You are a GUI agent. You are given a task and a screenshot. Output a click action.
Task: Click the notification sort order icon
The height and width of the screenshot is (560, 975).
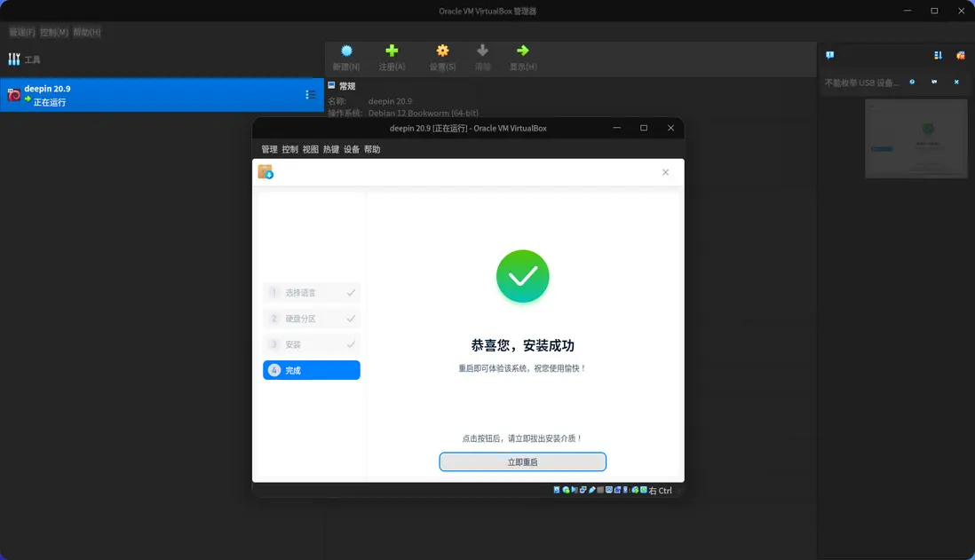click(937, 55)
